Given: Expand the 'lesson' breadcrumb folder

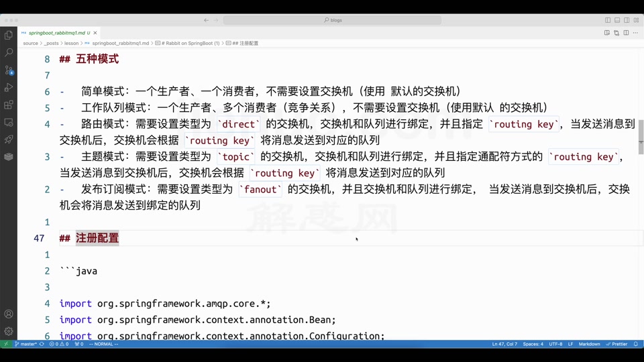Looking at the screenshot, I should coord(71,43).
